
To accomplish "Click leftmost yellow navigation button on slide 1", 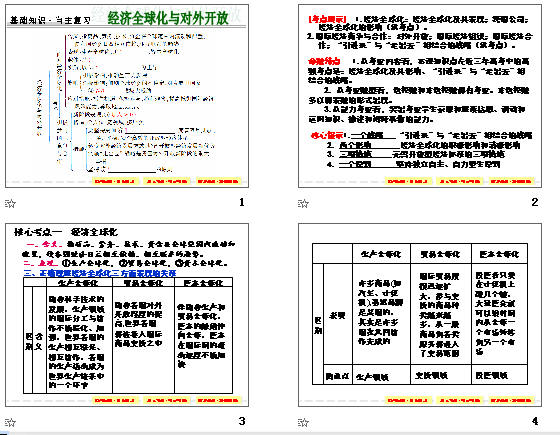I will (x=115, y=181).
